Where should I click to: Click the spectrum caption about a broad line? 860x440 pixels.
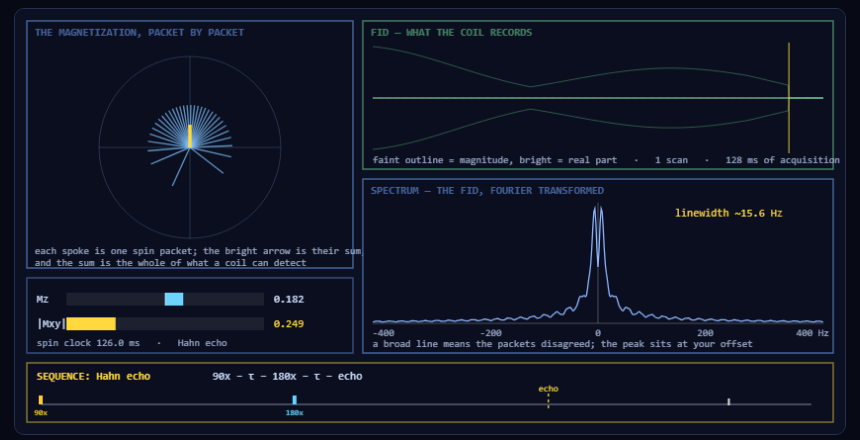[x=563, y=344]
